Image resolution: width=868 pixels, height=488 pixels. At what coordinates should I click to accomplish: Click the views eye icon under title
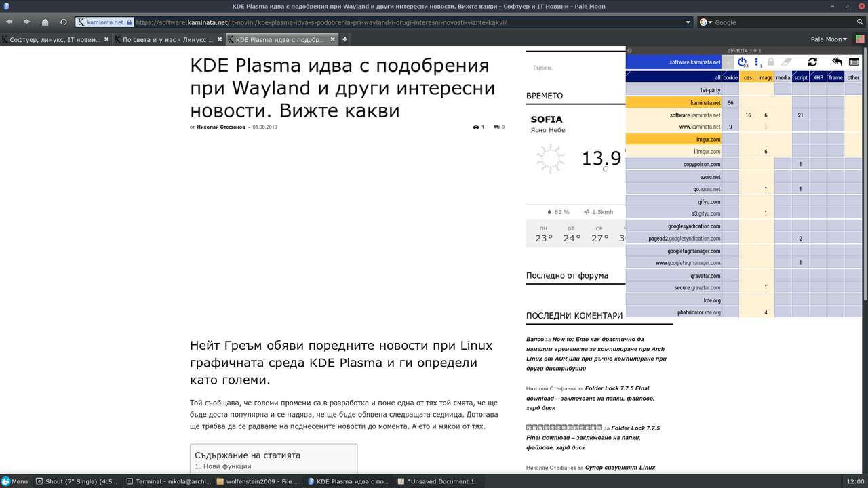[x=476, y=127]
